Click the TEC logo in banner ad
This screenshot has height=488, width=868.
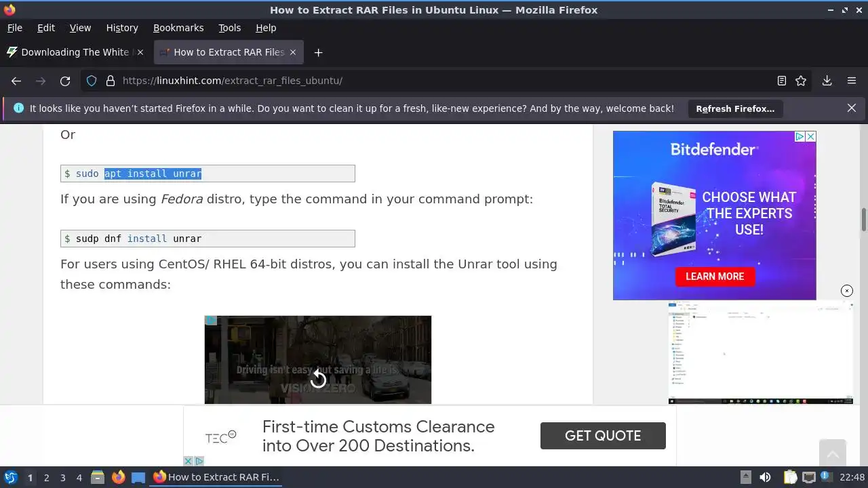[x=220, y=437]
